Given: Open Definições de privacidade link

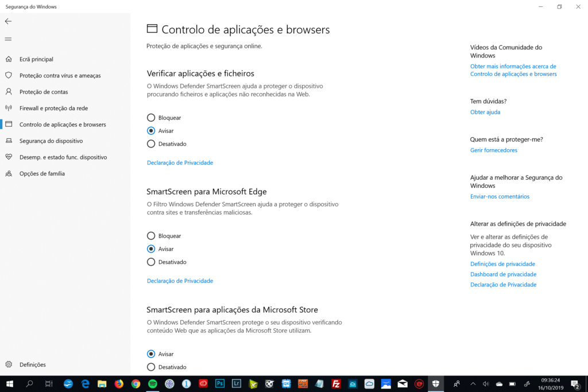Looking at the screenshot, I should tap(502, 264).
